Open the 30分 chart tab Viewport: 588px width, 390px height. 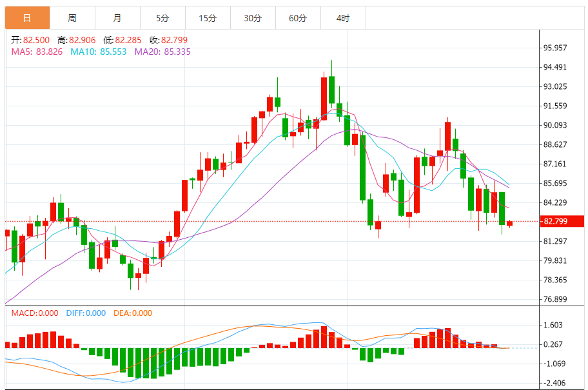pos(253,18)
